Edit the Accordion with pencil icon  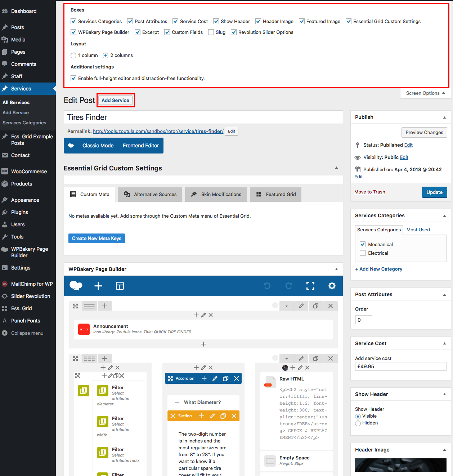[x=215, y=378]
